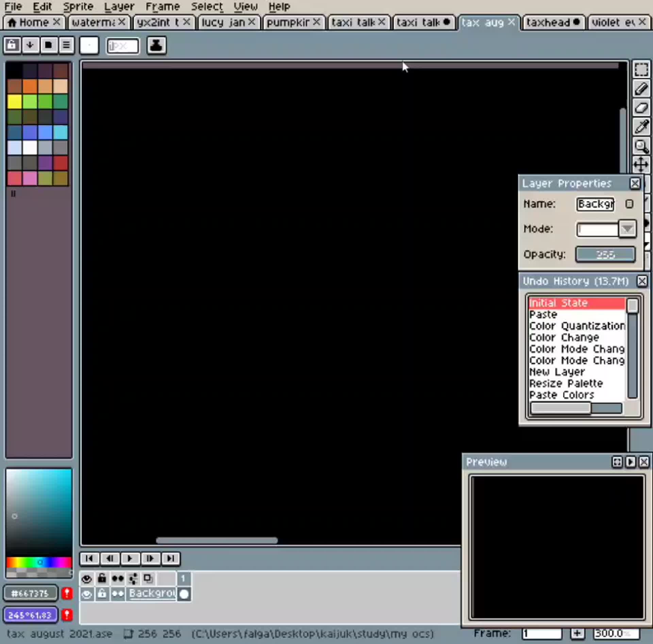653x644 pixels.
Task: Select the Eraser tool
Action: click(x=641, y=108)
